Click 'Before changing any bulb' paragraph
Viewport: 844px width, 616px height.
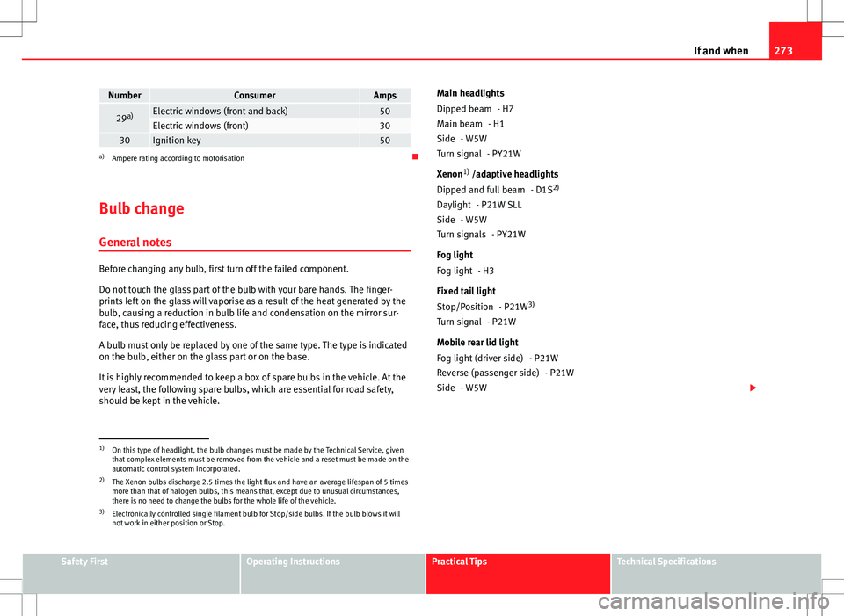(224, 269)
